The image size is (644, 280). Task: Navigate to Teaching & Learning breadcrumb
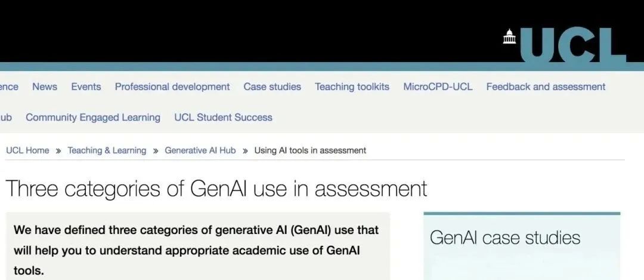tap(107, 150)
